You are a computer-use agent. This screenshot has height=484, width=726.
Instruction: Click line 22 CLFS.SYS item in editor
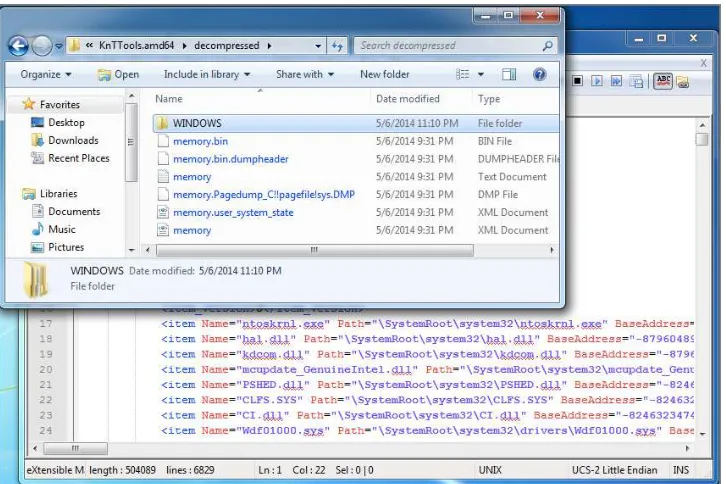pyautogui.click(x=426, y=400)
